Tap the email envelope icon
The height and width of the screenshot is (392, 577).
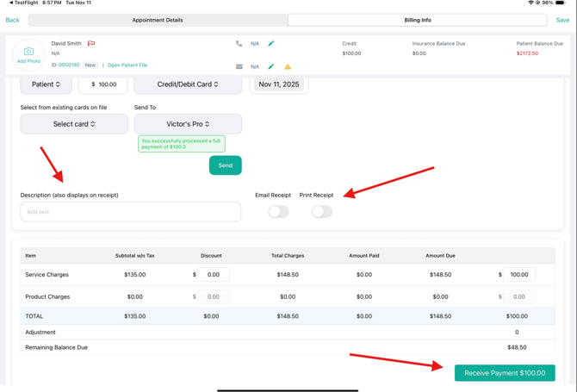click(x=239, y=66)
